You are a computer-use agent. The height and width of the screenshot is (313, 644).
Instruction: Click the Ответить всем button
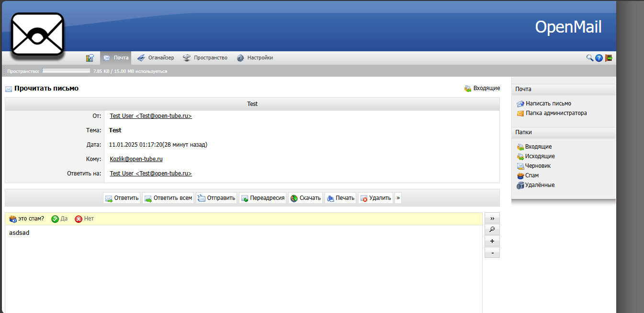click(x=168, y=198)
